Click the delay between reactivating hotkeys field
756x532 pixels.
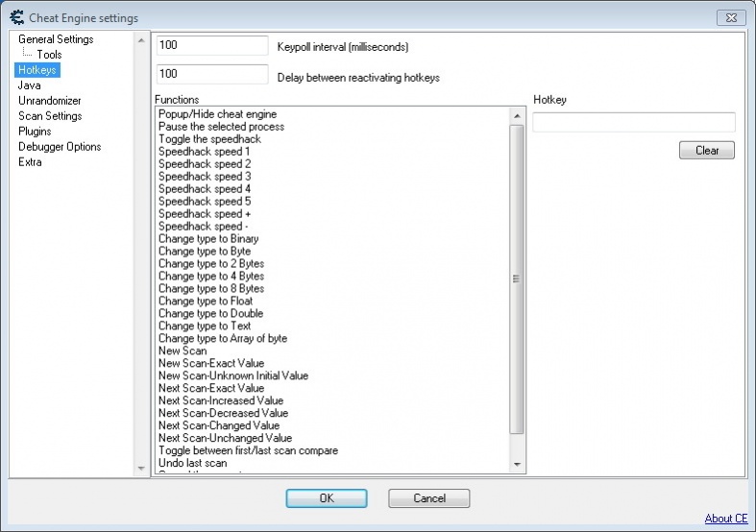211,75
